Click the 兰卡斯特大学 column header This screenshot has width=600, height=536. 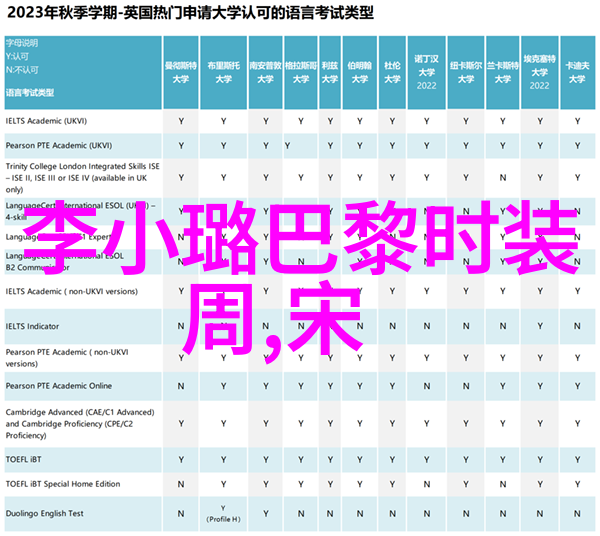502,72
